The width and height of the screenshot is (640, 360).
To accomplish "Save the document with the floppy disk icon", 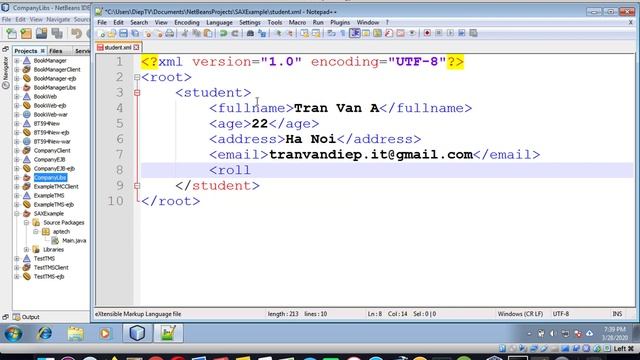I will coord(123,33).
